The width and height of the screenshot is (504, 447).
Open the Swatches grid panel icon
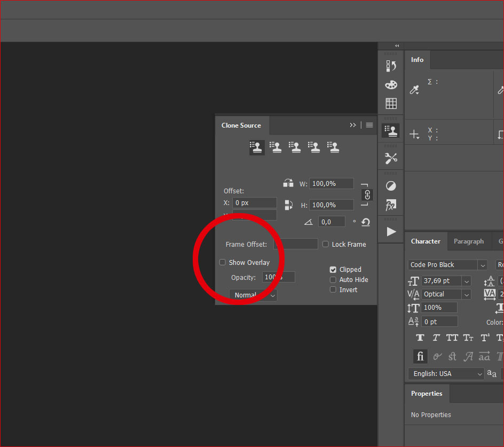click(x=391, y=104)
